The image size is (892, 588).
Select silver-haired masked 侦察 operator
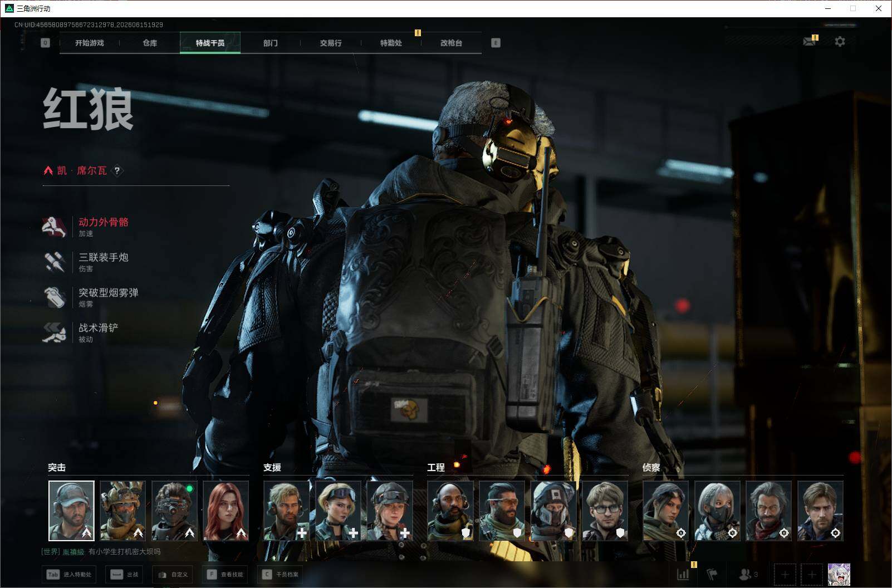(717, 511)
